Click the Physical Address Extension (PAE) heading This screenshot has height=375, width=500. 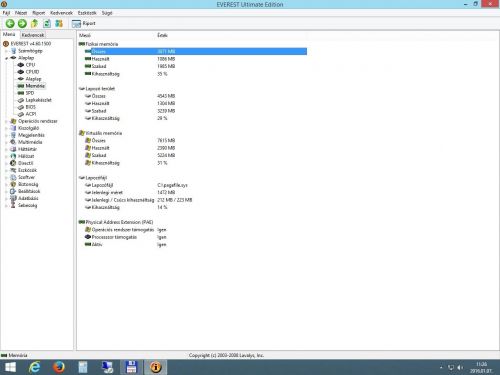(119, 222)
